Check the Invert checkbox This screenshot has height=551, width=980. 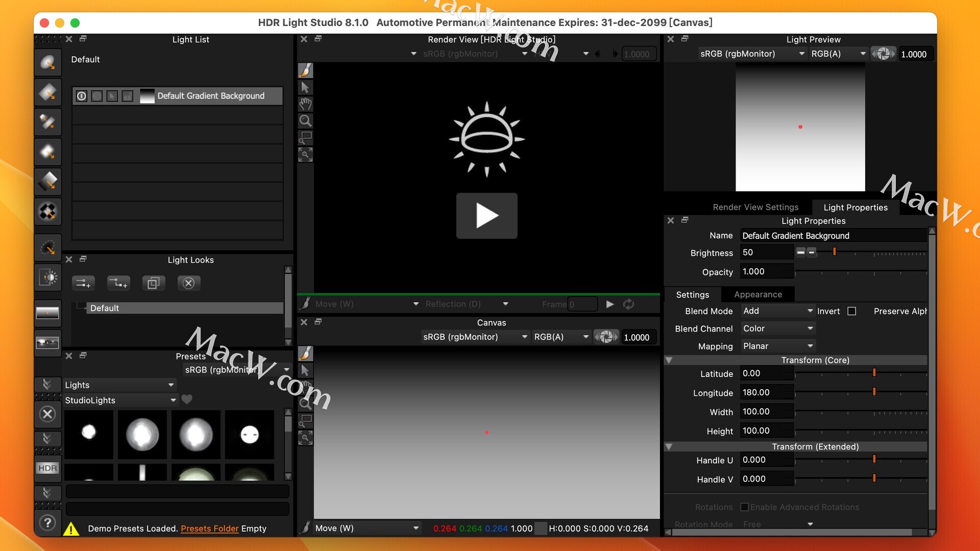pyautogui.click(x=851, y=311)
